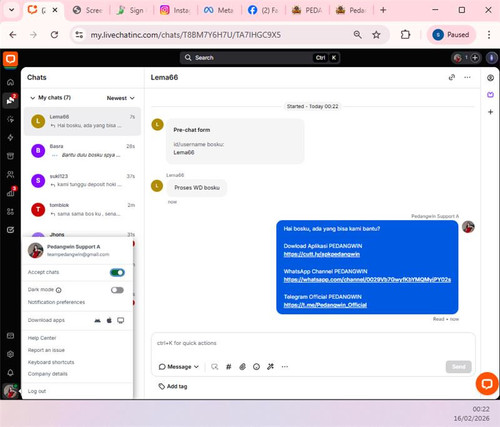The width and height of the screenshot is (500, 427).
Task: Open Help Center from profile menu
Action: pyautogui.click(x=42, y=338)
